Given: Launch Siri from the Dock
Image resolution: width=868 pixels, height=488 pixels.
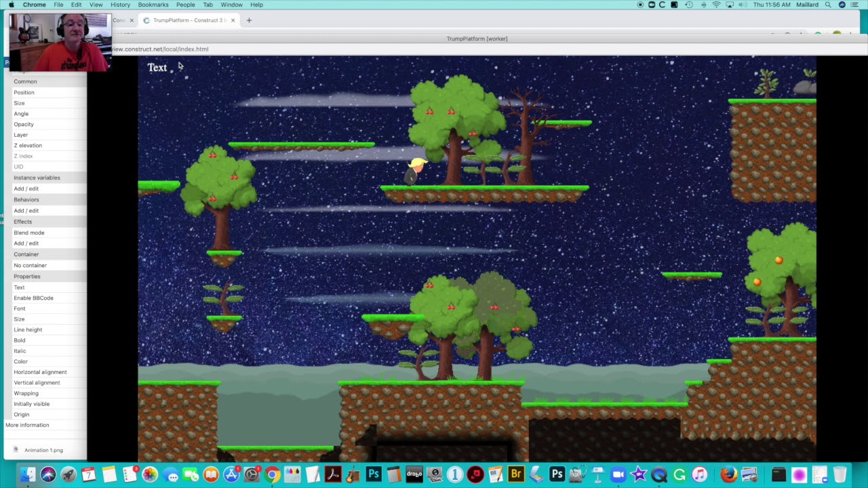Looking at the screenshot, I should tap(47, 474).
